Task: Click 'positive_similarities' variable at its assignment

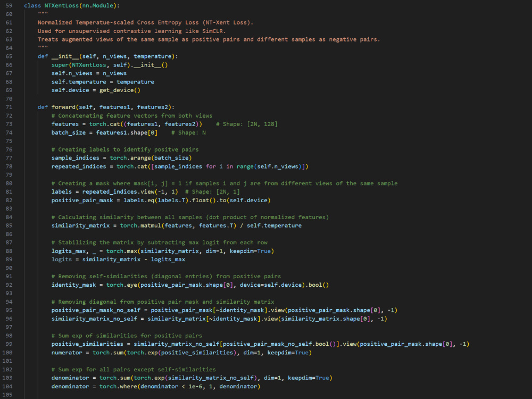Action: [x=87, y=344]
